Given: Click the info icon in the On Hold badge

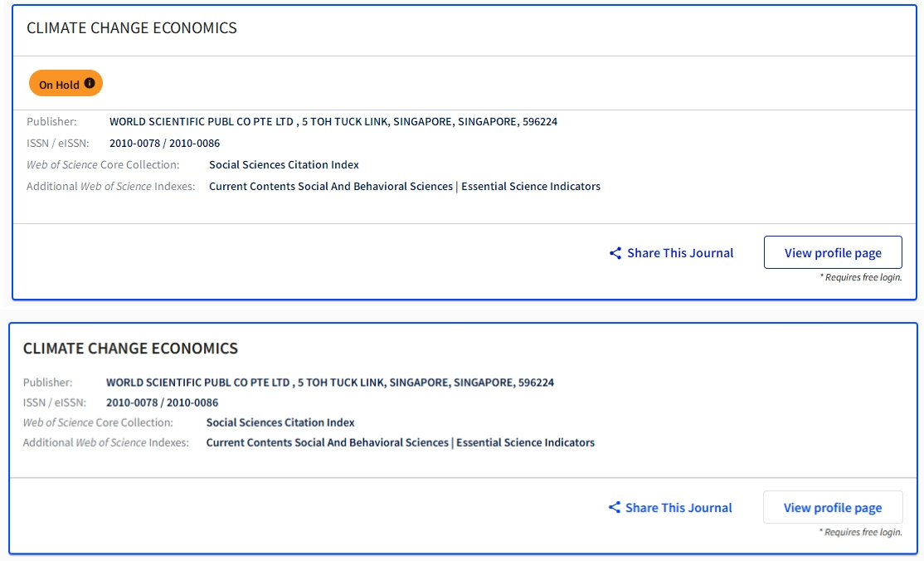Looking at the screenshot, I should [x=90, y=84].
